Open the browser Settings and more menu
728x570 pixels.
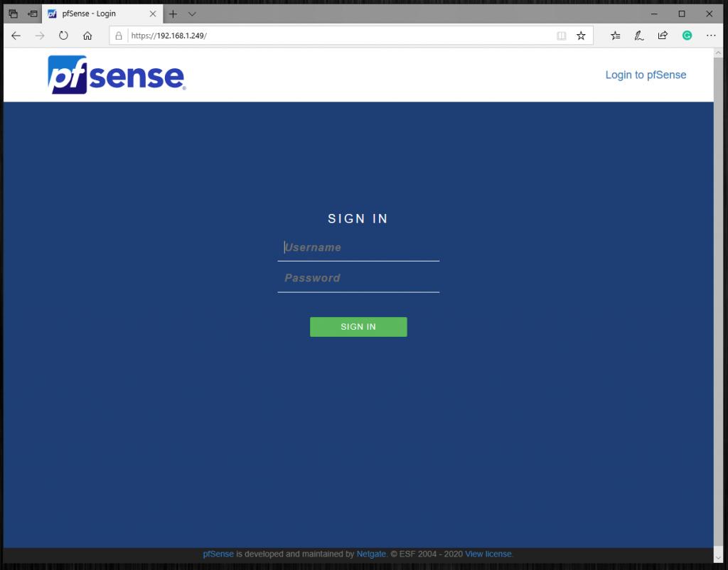tap(711, 36)
